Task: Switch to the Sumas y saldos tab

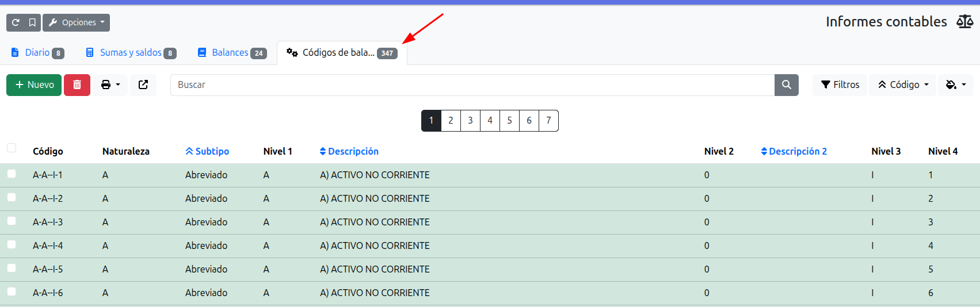Action: point(131,52)
